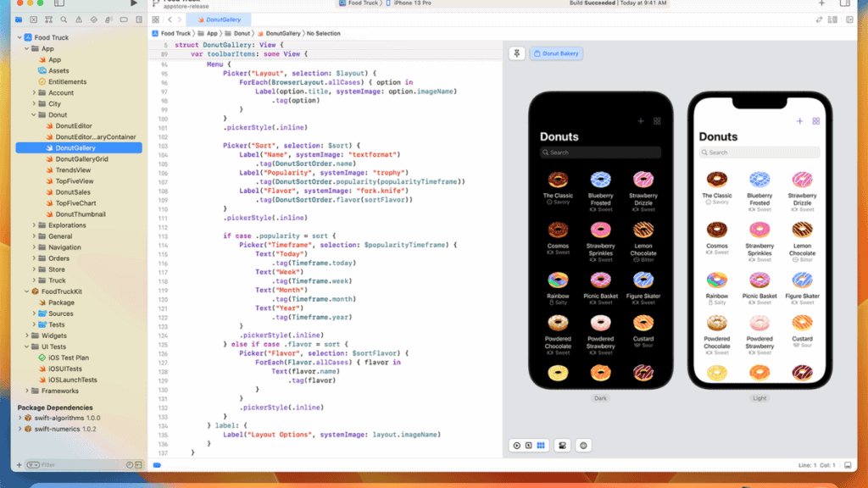Select the DonutGallery editor tab
The image size is (868, 488).
click(219, 20)
